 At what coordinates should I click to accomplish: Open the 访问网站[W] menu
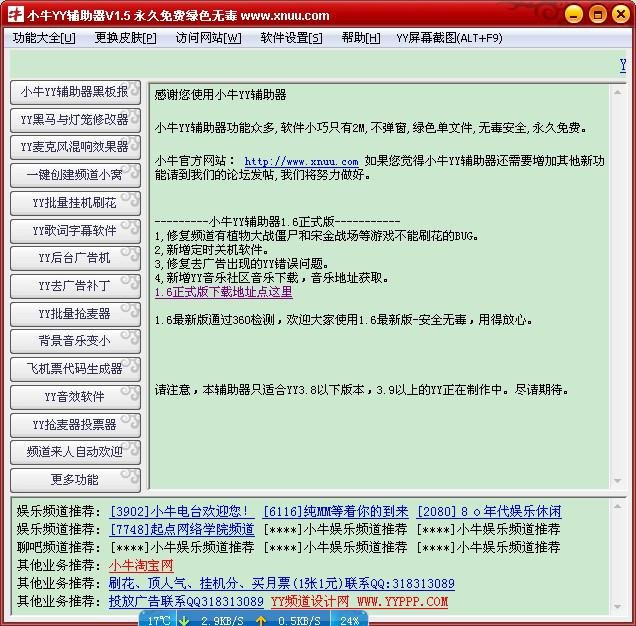208,38
